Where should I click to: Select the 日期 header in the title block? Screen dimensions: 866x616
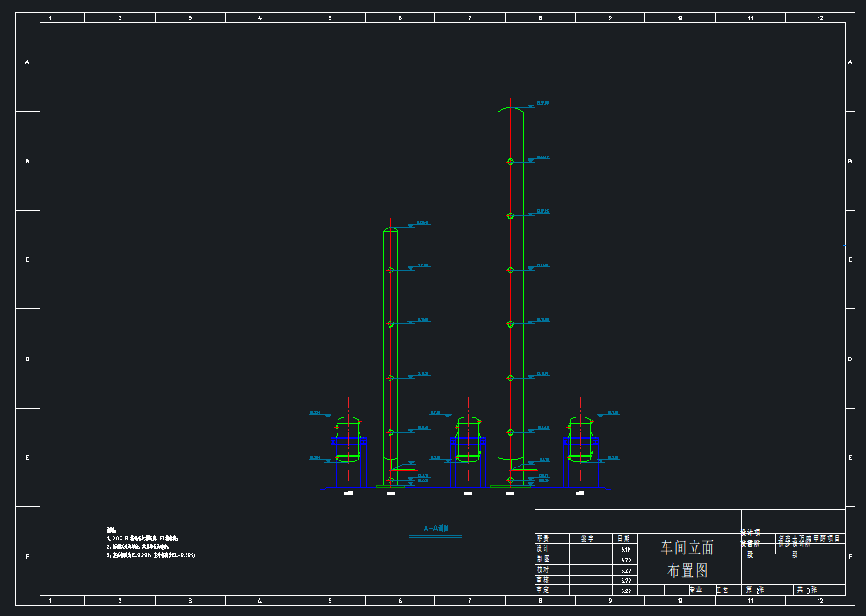pos(624,539)
